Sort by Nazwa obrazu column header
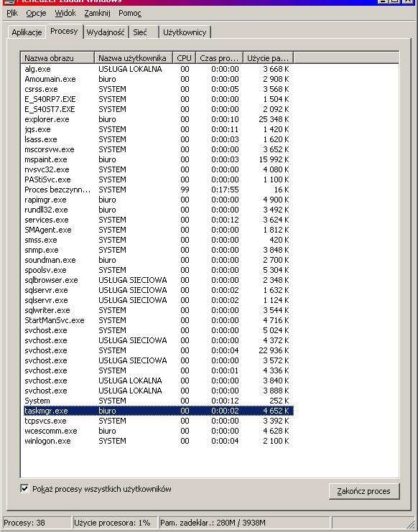Screen dimensions: 418x532 (57, 58)
